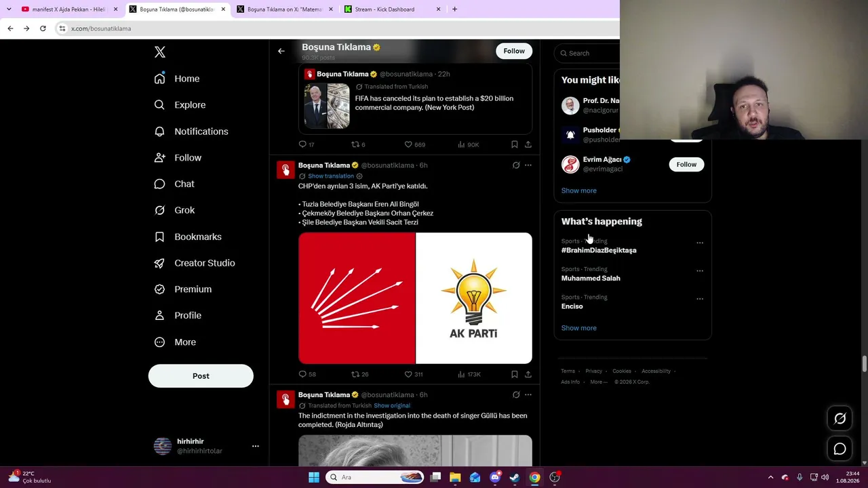Open Chat in the sidebar
Screen dimensions: 868x488
(174, 184)
